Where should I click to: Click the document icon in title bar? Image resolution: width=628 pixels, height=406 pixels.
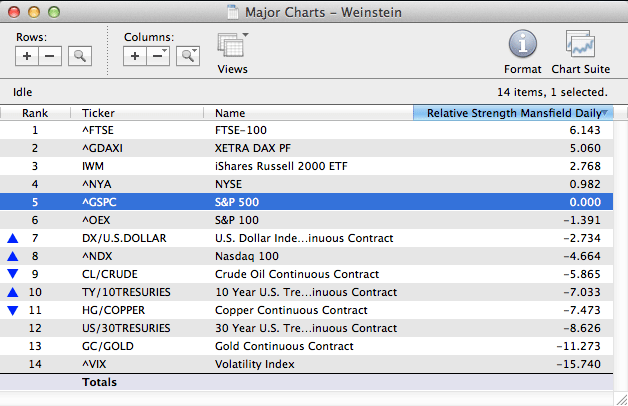pos(234,12)
